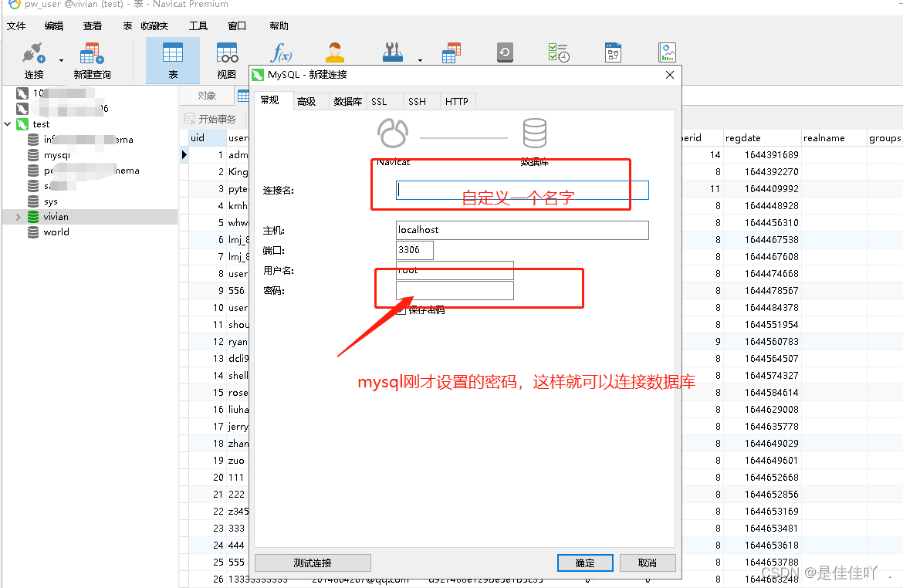The width and height of the screenshot is (903, 588).
Task: Click the test connection green icon
Action: click(22, 123)
